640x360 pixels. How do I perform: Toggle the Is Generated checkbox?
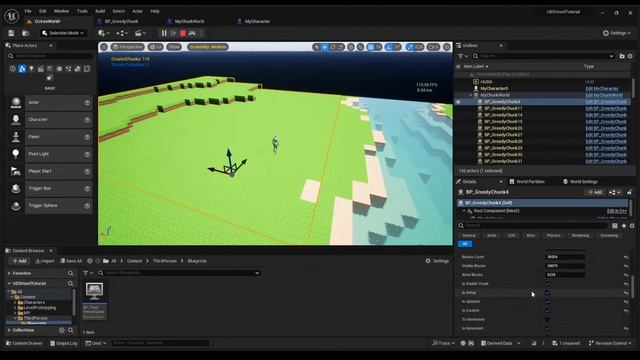(x=548, y=329)
